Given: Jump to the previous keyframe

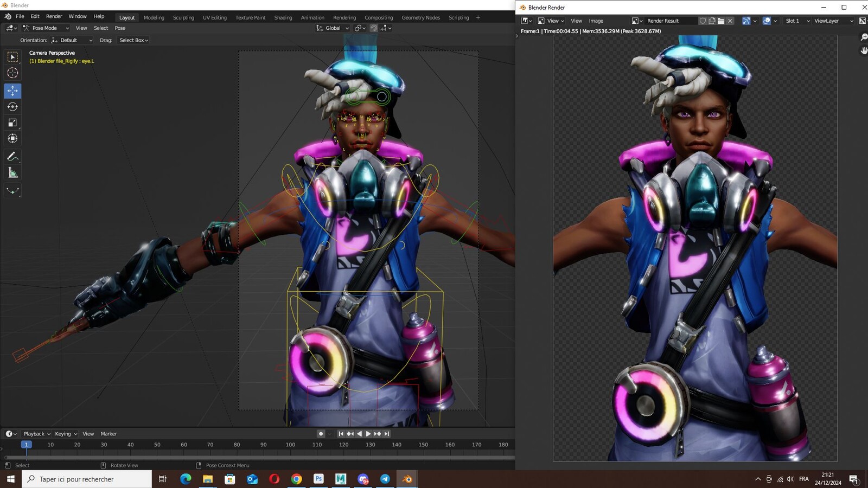Looking at the screenshot, I should (x=350, y=434).
